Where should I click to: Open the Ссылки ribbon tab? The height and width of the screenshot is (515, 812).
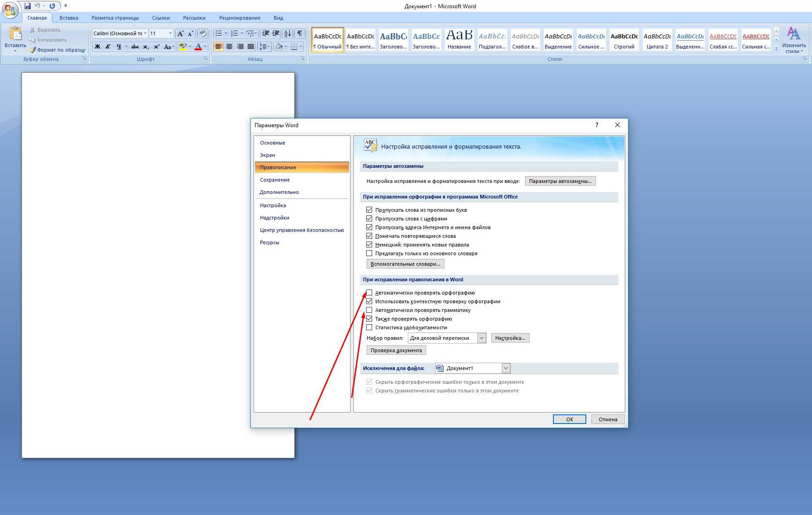pos(161,18)
